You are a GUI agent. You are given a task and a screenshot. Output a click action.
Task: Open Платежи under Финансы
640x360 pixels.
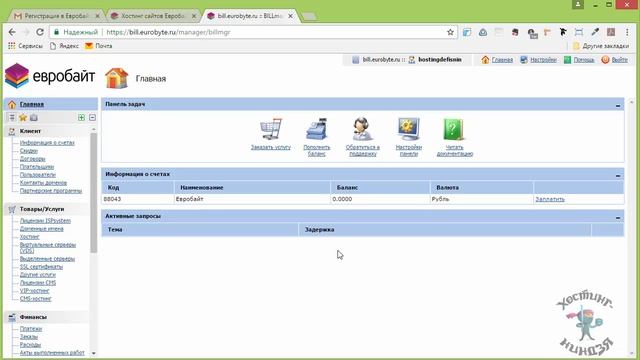coord(31,329)
